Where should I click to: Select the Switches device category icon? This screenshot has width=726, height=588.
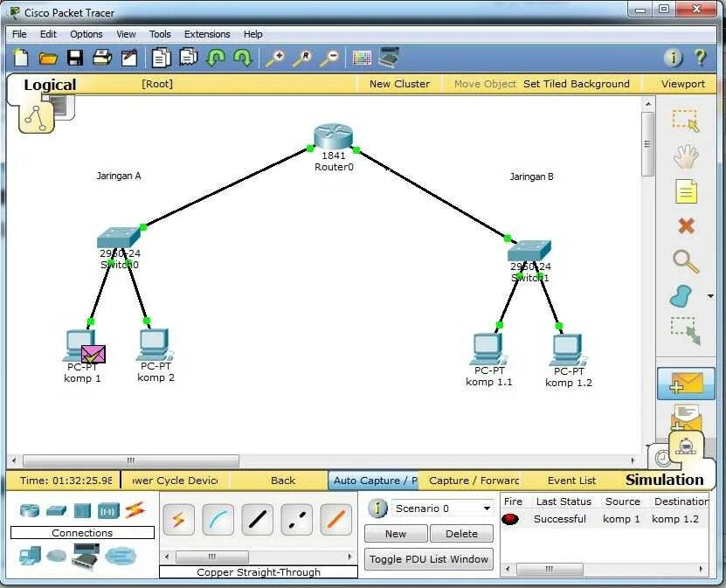pos(56,511)
